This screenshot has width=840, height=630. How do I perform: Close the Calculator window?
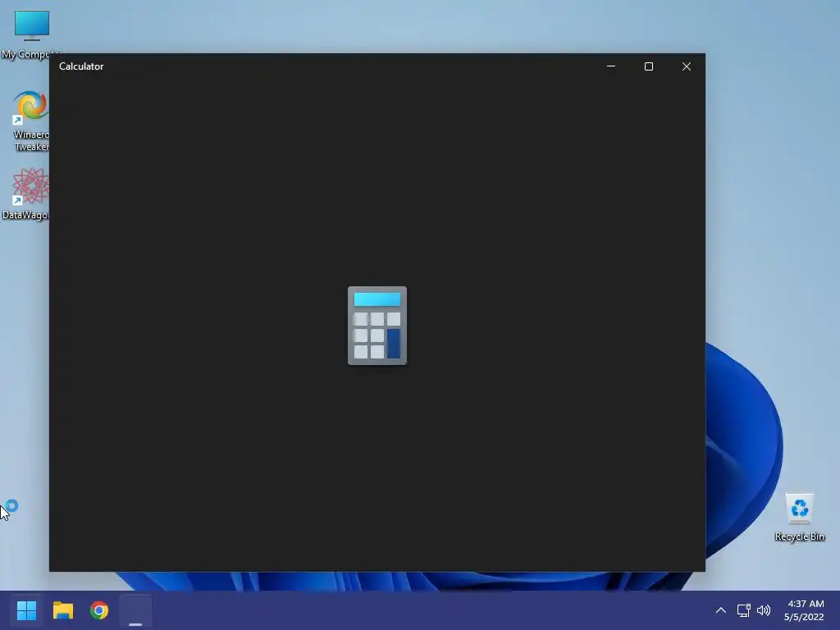pyautogui.click(x=687, y=66)
